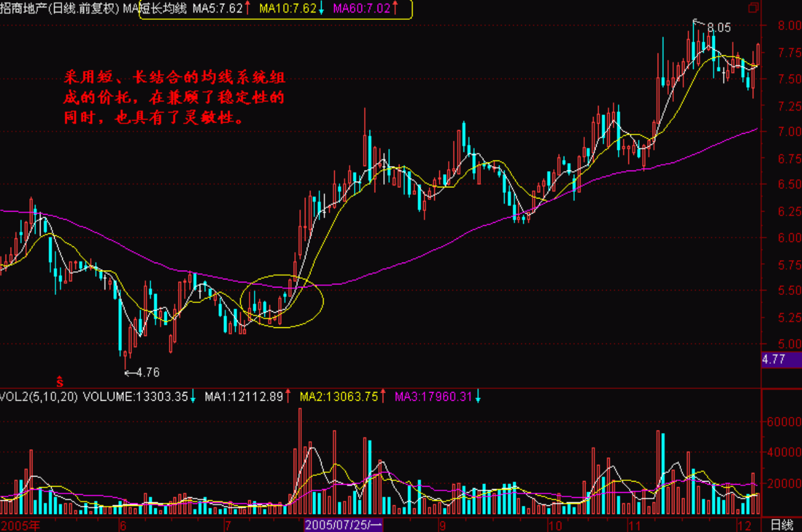Click the restore window icon at top right
The image size is (802, 532).
[x=753, y=8]
